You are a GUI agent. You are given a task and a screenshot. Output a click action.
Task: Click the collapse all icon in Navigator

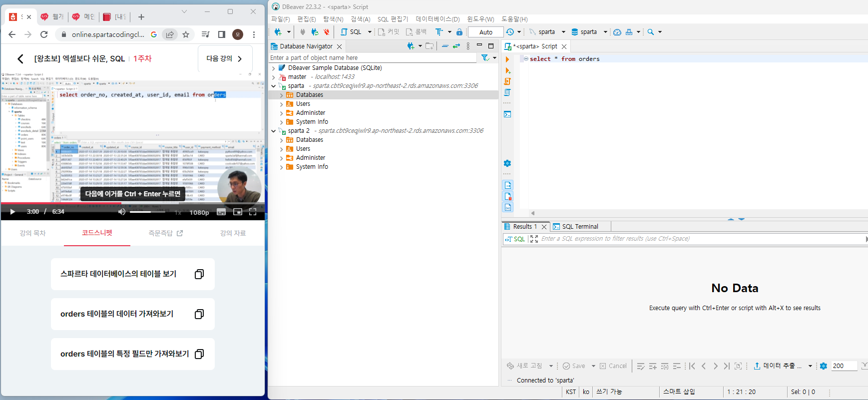(445, 46)
